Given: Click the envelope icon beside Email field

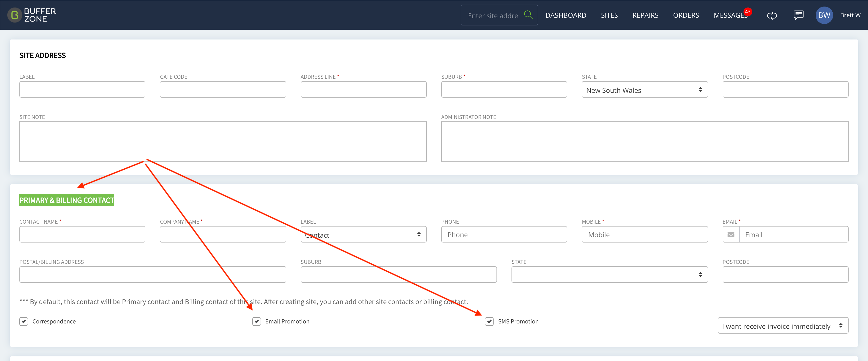Looking at the screenshot, I should 731,235.
